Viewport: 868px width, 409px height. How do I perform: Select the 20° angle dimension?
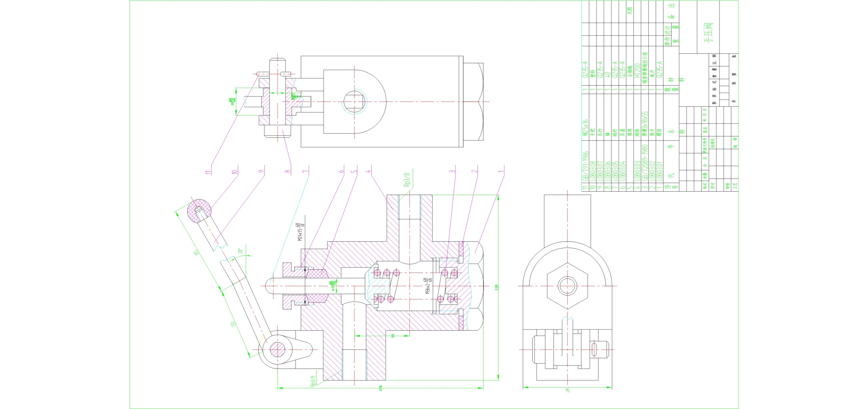tap(240, 251)
